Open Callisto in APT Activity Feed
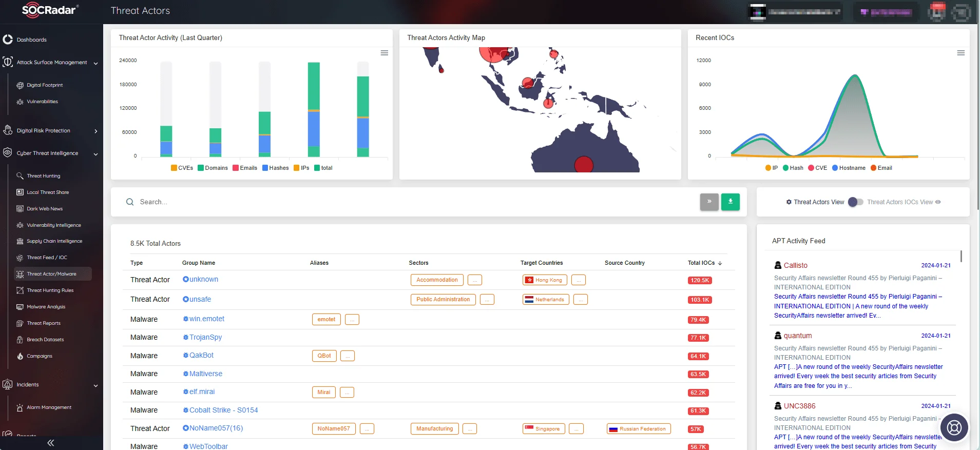 795,265
